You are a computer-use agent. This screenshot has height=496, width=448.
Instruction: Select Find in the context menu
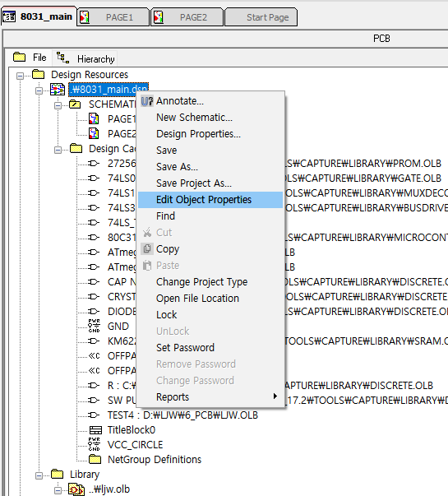210,216
